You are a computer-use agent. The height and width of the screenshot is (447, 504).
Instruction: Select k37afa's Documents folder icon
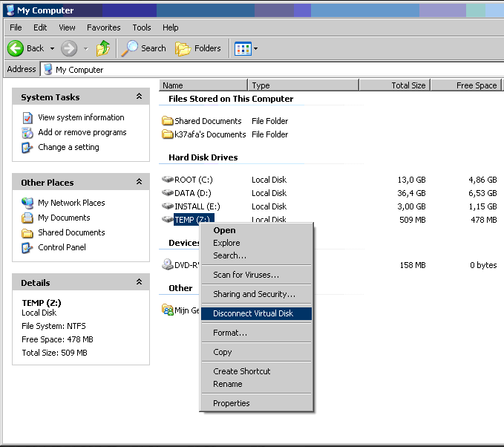point(168,134)
